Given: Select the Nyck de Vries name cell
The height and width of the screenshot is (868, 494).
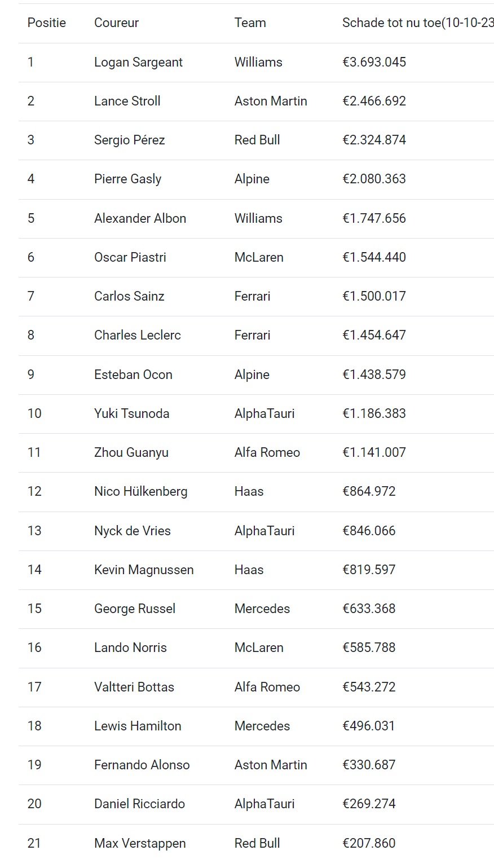Looking at the screenshot, I should (x=133, y=531).
